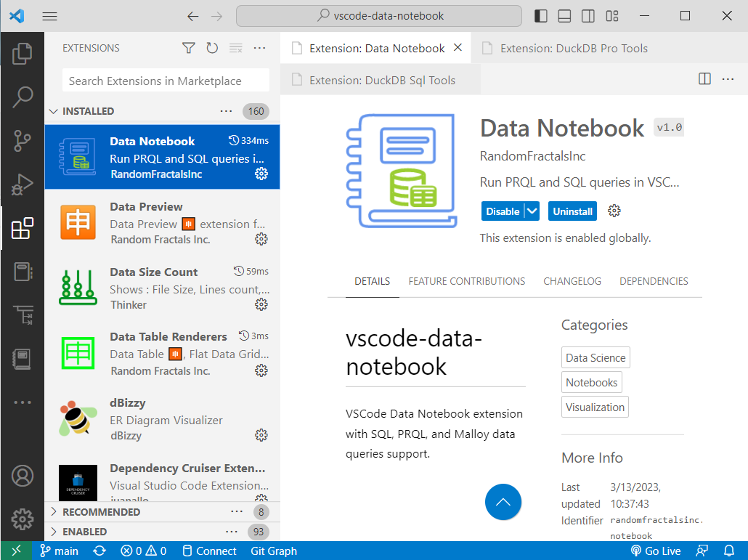Viewport: 748px width, 560px height.
Task: Open the Visualization category
Action: click(595, 407)
